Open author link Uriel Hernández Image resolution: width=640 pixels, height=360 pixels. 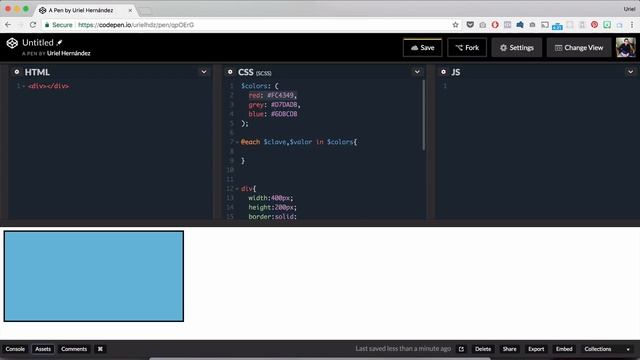click(x=69, y=53)
